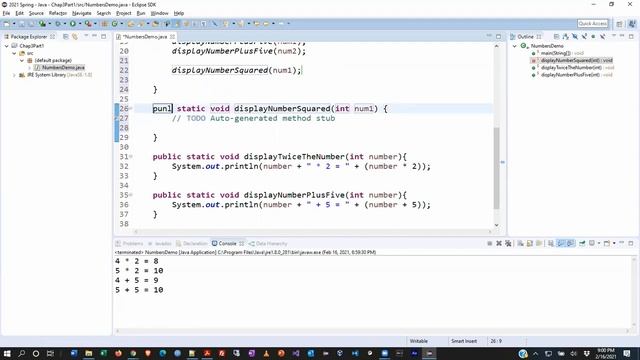Switch to the Problems tab

pos(129,244)
